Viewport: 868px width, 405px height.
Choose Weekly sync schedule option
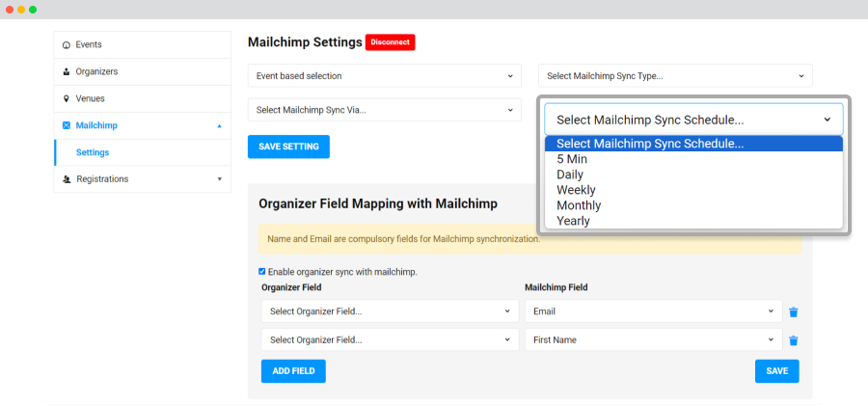tap(693, 190)
